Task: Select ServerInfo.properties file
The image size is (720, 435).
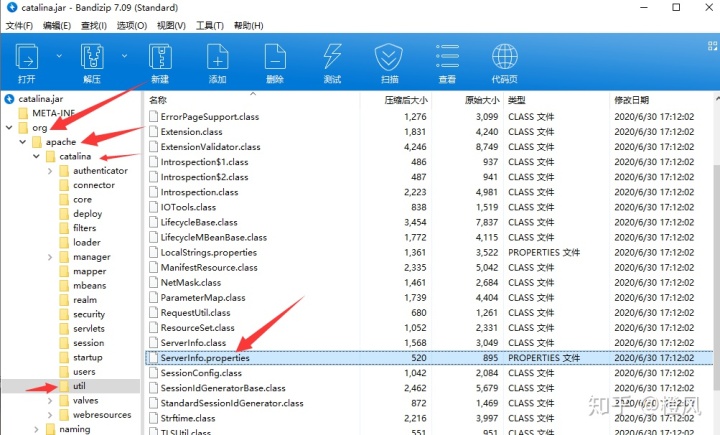Action: tap(205, 358)
